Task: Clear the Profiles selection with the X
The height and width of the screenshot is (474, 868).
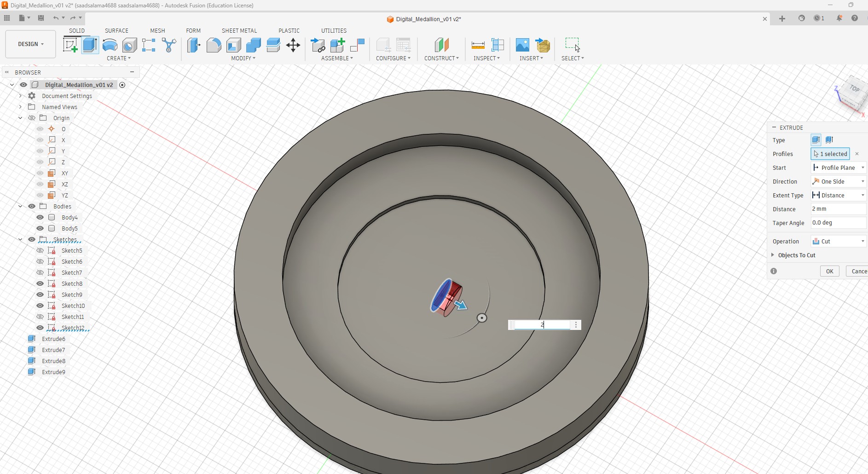Action: pyautogui.click(x=857, y=154)
